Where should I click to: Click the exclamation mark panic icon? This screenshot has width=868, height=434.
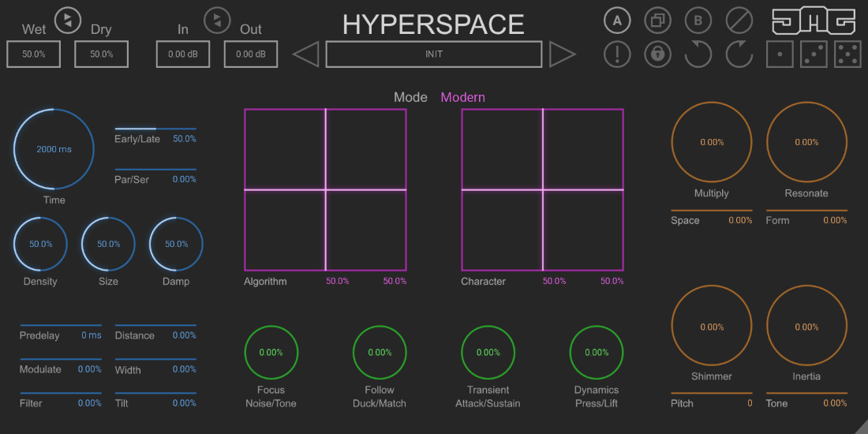617,54
